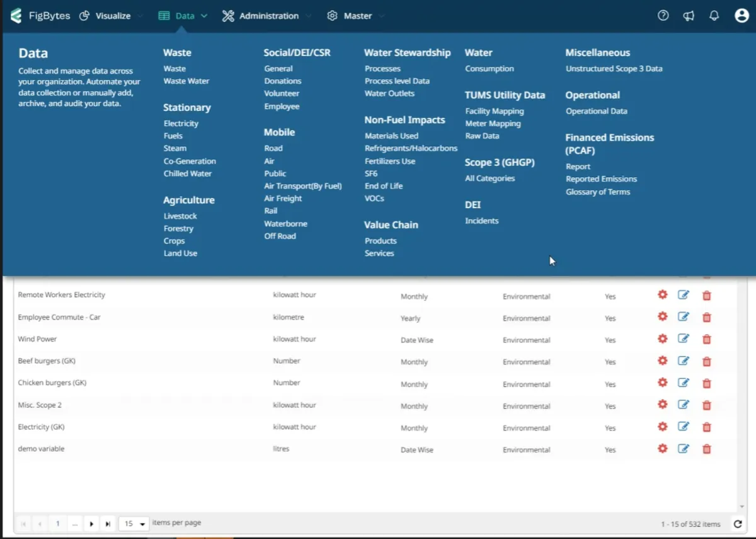
Task: Click the FigBytes logo icon
Action: 16,16
